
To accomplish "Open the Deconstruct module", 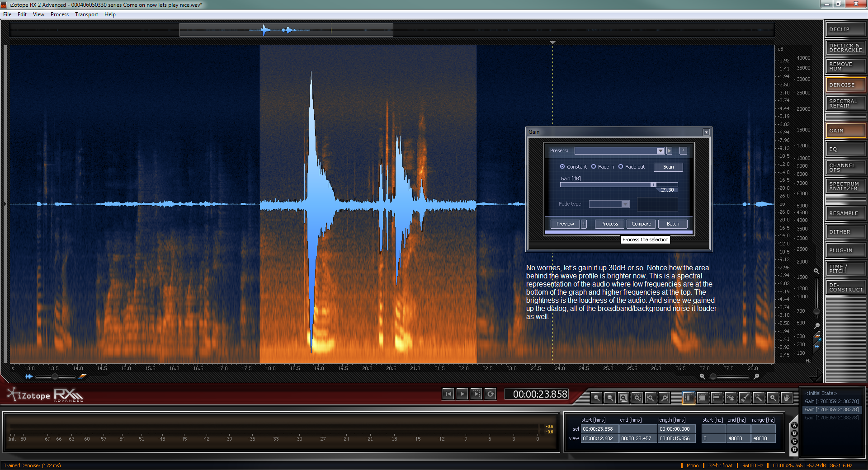I will [x=845, y=287].
